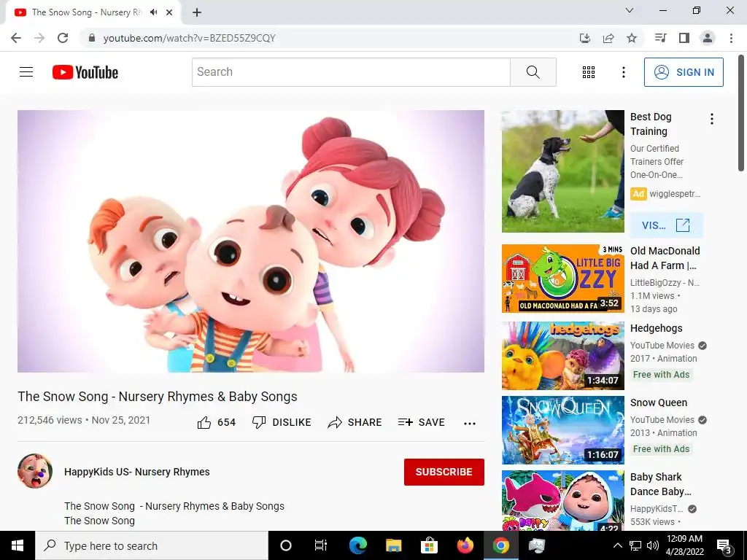747x560 pixels.
Task: Open Old MacDonald Had A Farm title
Action: (665, 258)
